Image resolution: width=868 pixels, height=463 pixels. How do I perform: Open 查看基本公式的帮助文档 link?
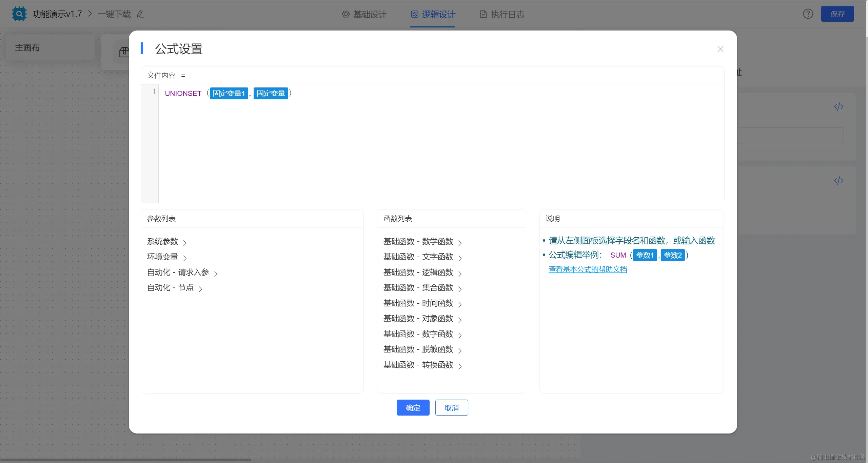[x=588, y=269]
